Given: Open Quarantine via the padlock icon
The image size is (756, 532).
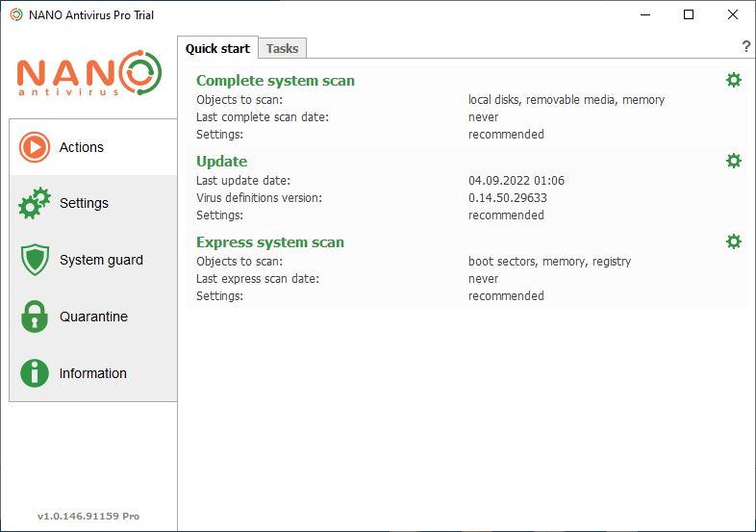Looking at the screenshot, I should (x=35, y=317).
